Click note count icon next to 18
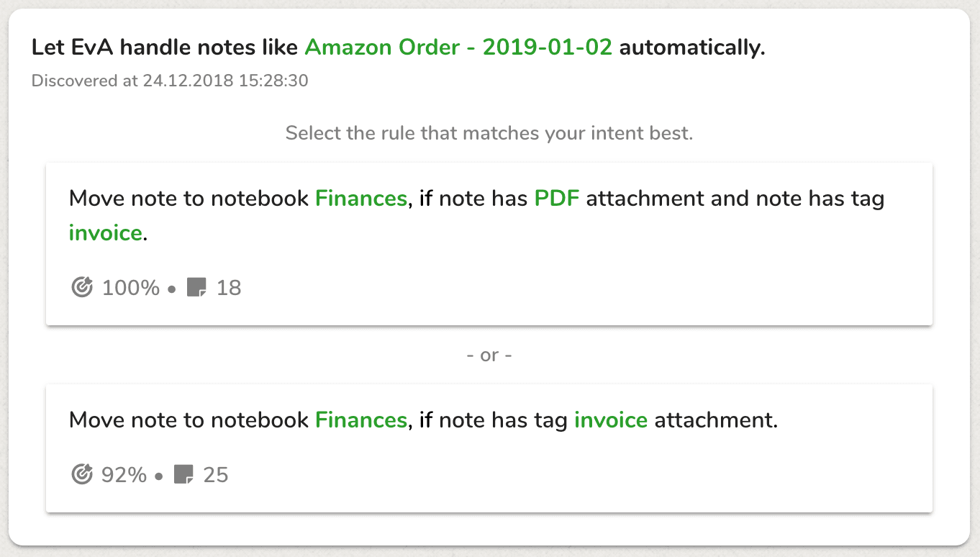980x557 pixels. (196, 288)
